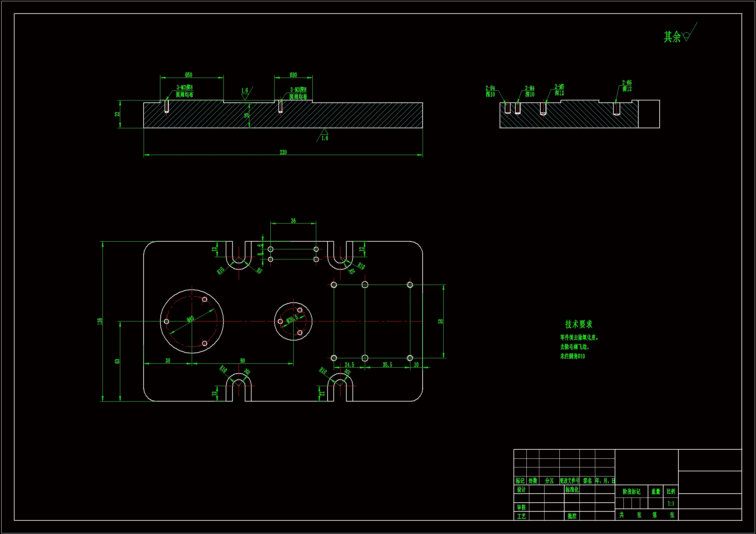
Task: Click the 技术要求 heading text
Action: (x=578, y=324)
